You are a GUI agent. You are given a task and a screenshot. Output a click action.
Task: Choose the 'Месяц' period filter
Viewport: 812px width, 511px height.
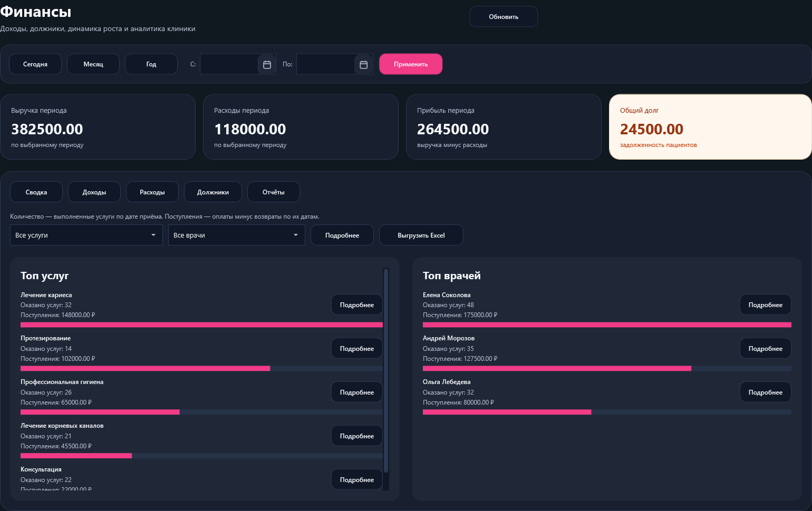tap(93, 64)
